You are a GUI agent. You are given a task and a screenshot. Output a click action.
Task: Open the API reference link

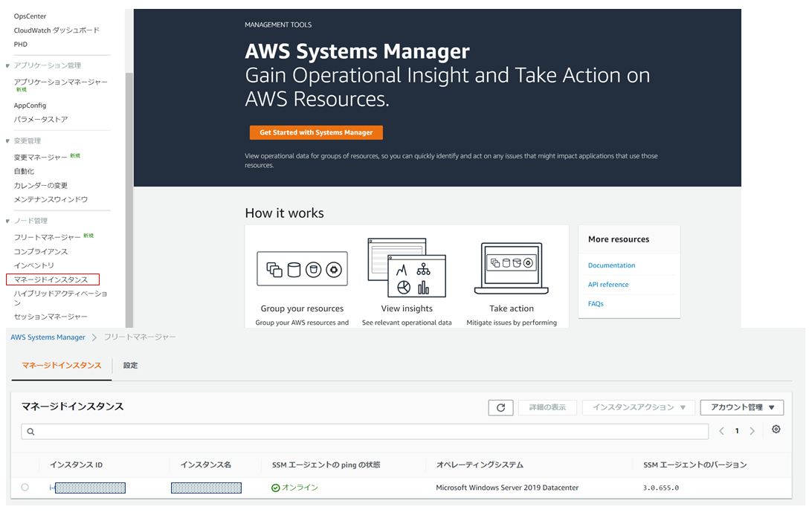click(608, 285)
